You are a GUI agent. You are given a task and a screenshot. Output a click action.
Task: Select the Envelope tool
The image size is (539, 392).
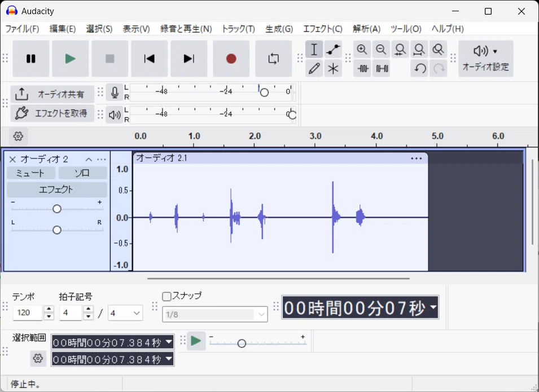pos(333,50)
